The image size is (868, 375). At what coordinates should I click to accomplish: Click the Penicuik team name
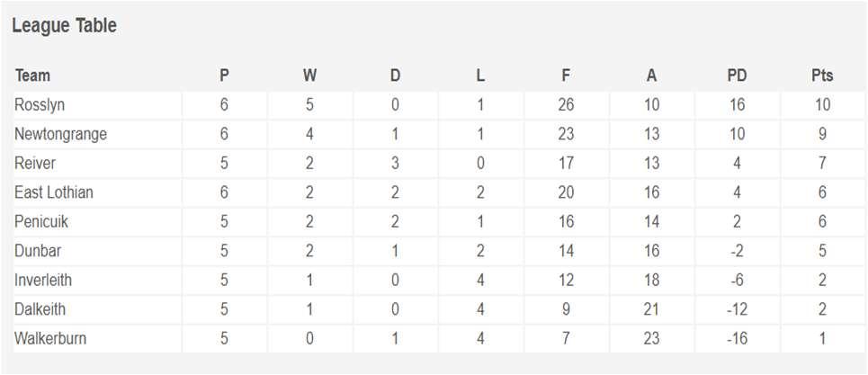click(41, 222)
